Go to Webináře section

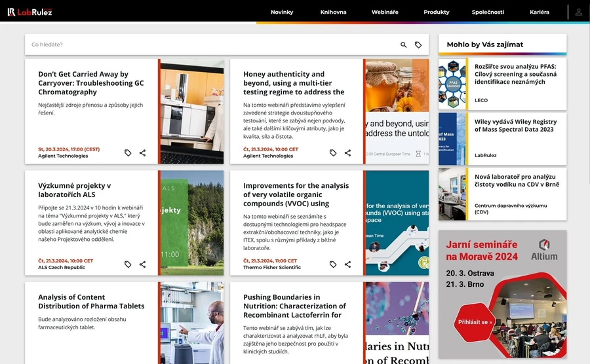(385, 12)
